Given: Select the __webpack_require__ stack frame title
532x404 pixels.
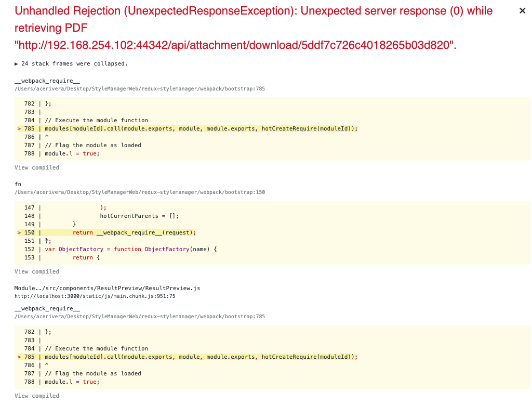Looking at the screenshot, I should [47, 81].
